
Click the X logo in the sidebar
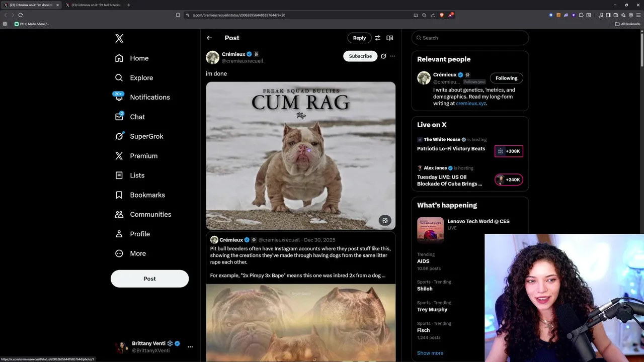(119, 38)
